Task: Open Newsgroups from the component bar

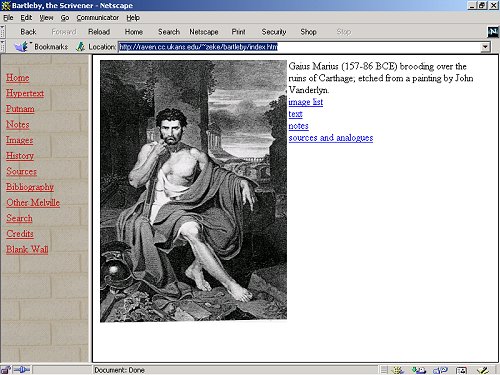Action: pyautogui.click(x=440, y=370)
